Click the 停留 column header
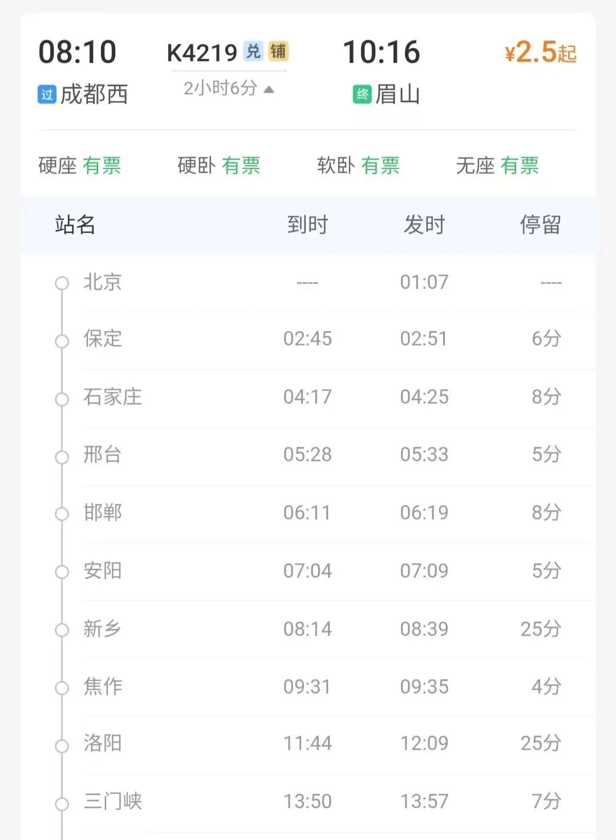This screenshot has height=840, width=616. [540, 225]
